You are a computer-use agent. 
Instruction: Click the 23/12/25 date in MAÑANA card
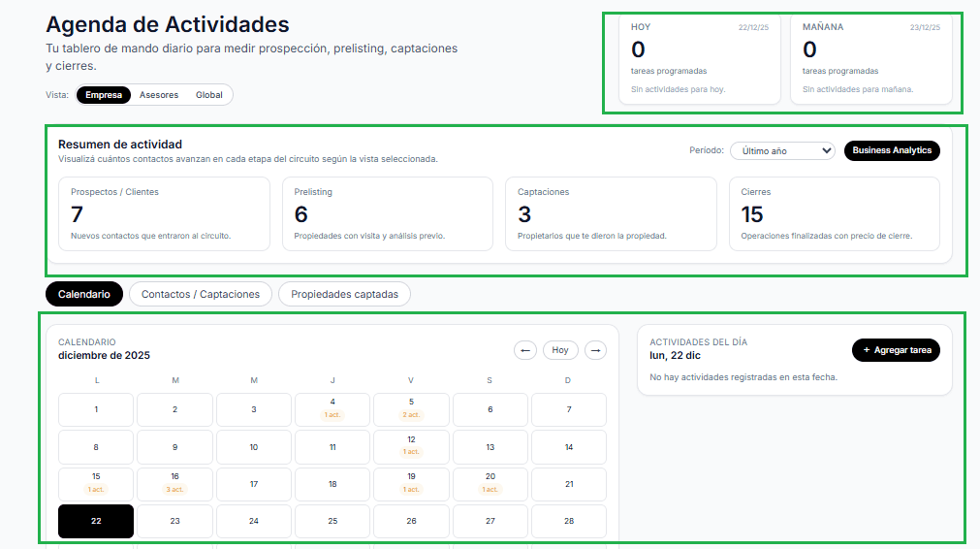pos(925,27)
